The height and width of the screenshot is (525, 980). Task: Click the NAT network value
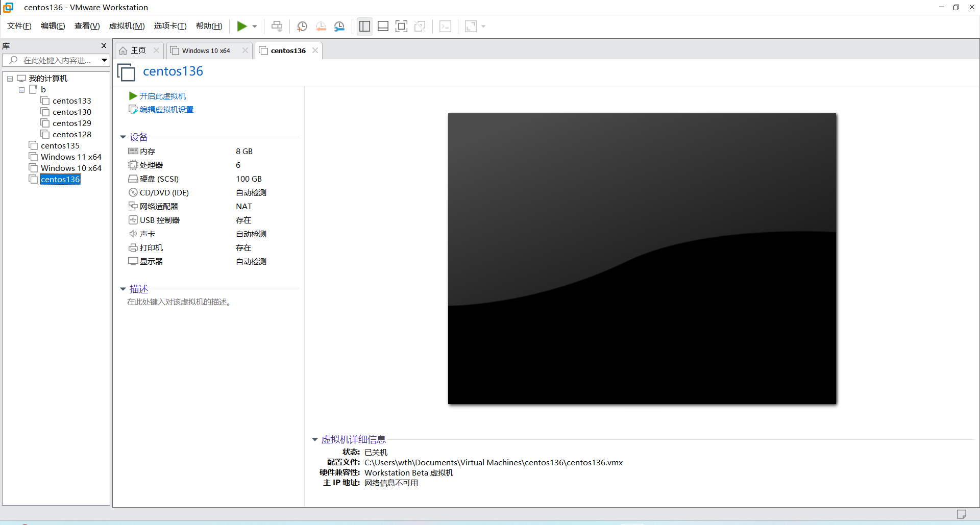(x=244, y=206)
